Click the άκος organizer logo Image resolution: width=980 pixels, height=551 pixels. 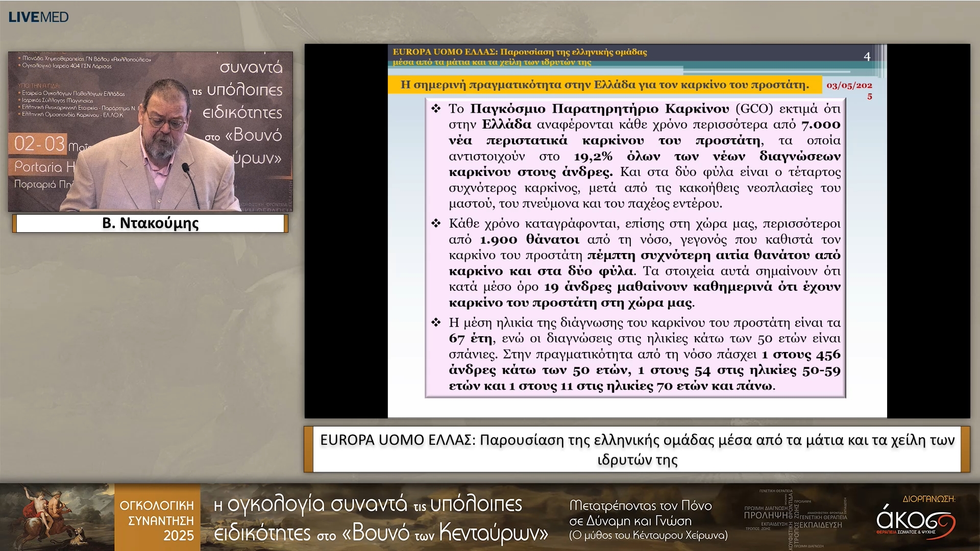(916, 521)
